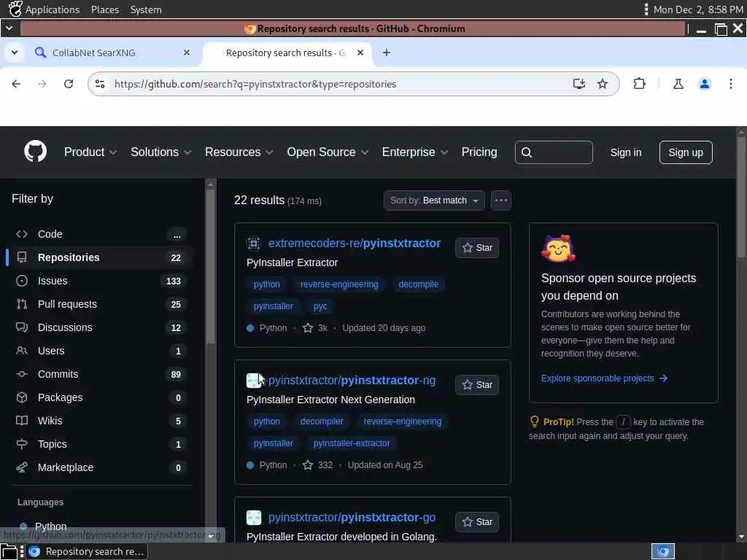Click the browser address bar URL
This screenshot has width=747, height=560.
click(x=255, y=85)
